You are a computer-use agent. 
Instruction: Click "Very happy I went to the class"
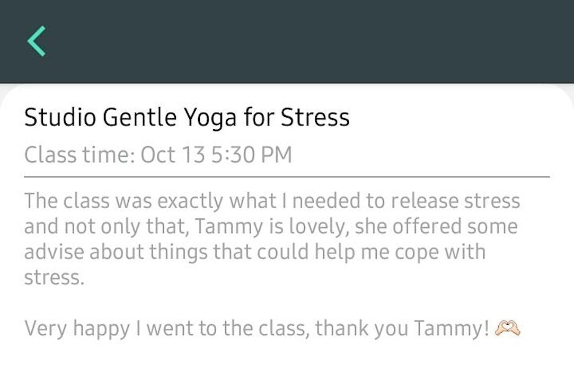point(165,329)
